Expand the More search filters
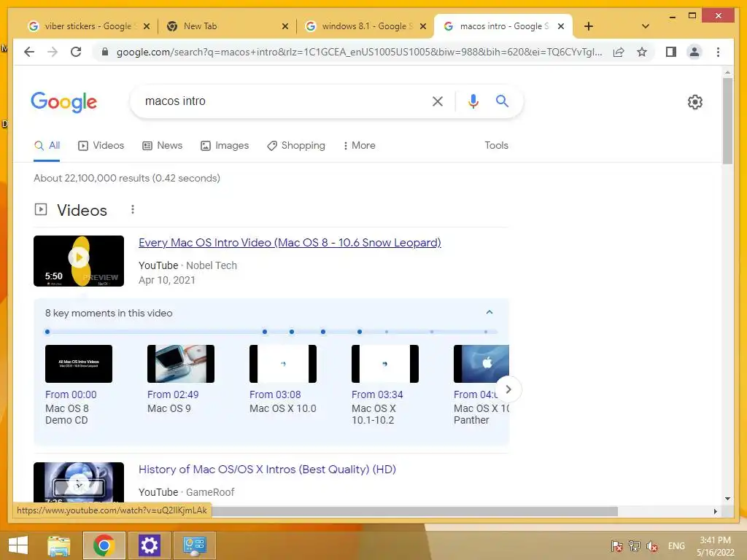747x560 pixels. (x=359, y=145)
